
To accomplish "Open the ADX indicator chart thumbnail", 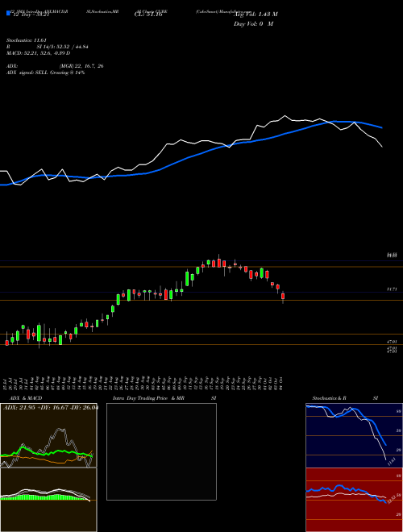I will (48, 435).
